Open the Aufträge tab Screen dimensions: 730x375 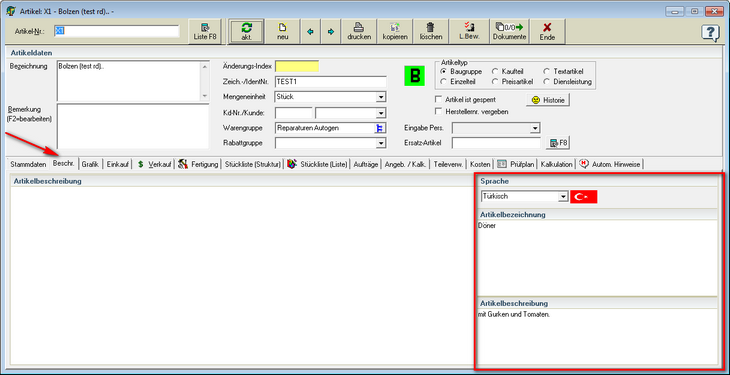[x=366, y=164]
